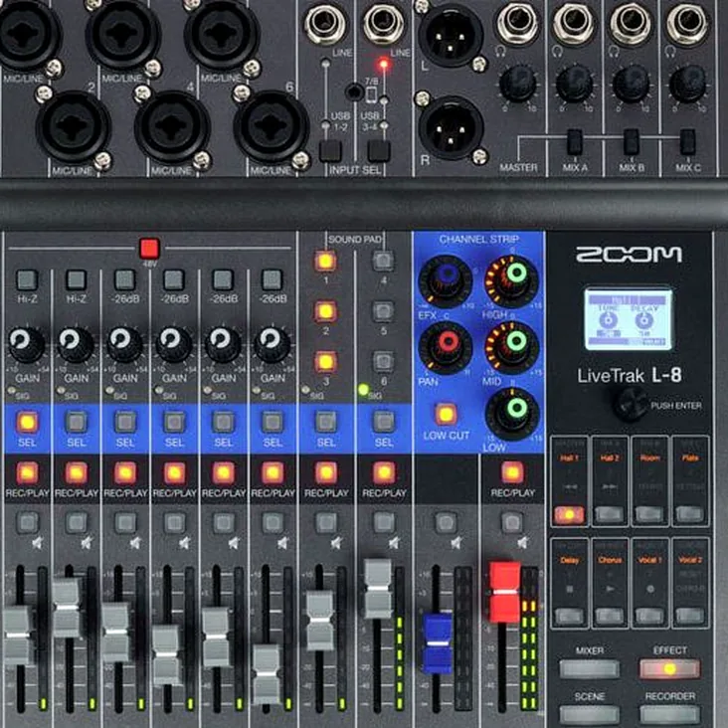Engage the -26dB pad on the third channel
The height and width of the screenshot is (728, 728).
125,280
